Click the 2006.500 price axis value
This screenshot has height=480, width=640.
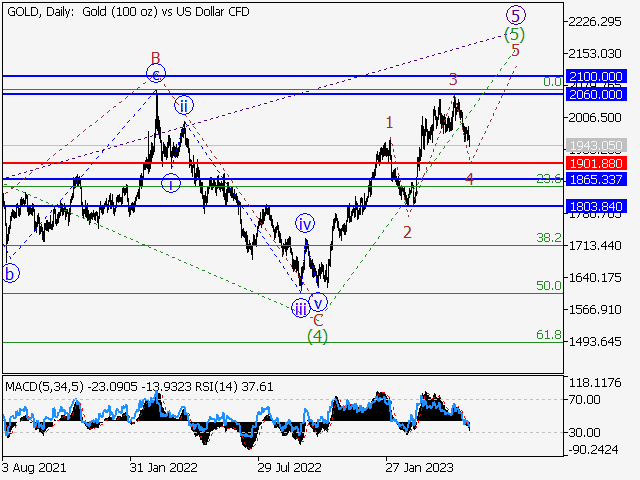coord(595,118)
